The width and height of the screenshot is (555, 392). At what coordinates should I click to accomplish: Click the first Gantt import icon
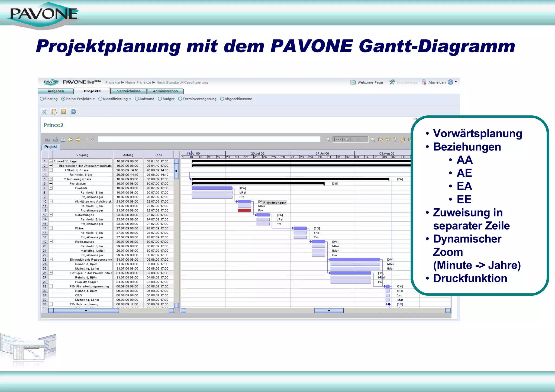tap(48, 140)
